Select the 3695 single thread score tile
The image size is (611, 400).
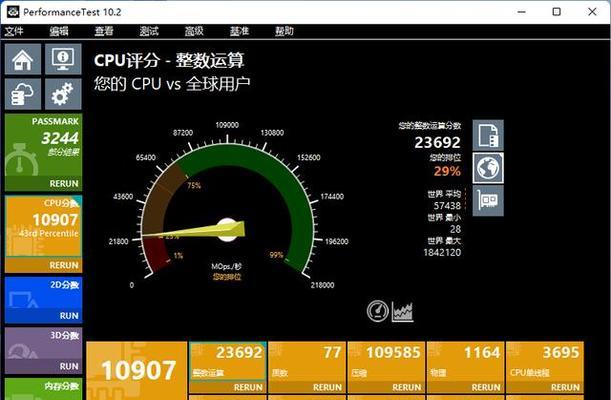pyautogui.click(x=545, y=367)
